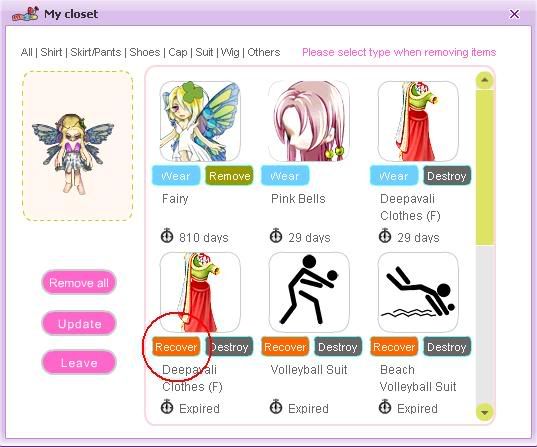Viewport: 537px width, 448px height.
Task: Click the pink Update button
Action: coord(79,324)
